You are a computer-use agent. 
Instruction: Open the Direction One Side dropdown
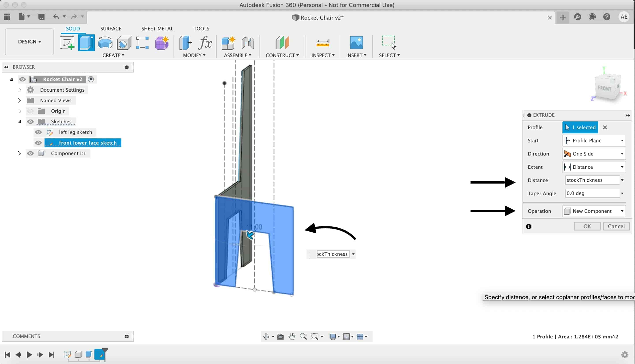594,154
